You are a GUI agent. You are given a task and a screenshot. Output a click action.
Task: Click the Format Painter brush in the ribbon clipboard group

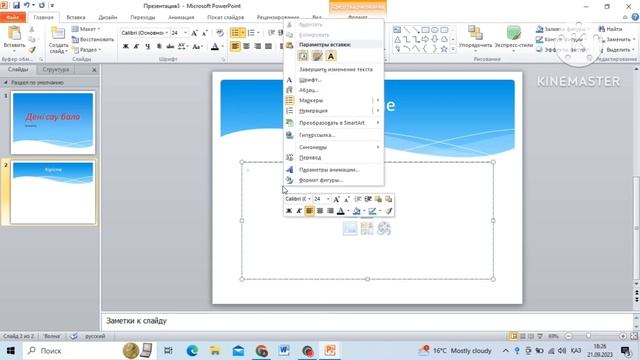tap(32, 50)
